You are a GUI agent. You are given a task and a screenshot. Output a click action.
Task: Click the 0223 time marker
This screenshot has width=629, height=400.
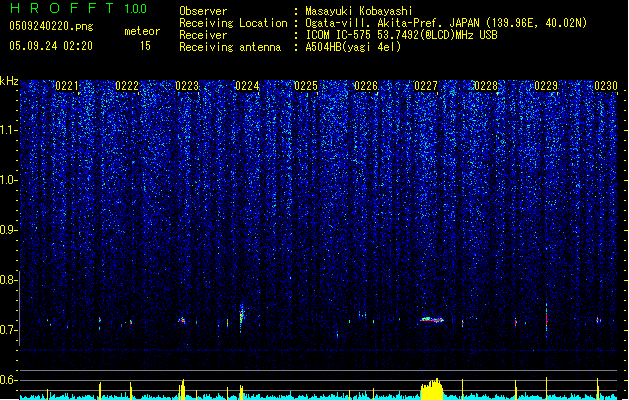click(187, 86)
